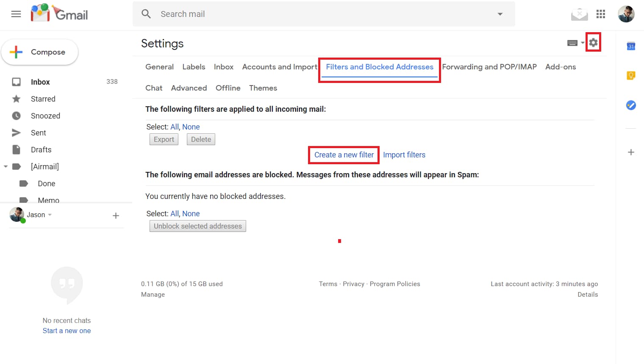
Task: Click Create a new filter
Action: click(x=343, y=154)
